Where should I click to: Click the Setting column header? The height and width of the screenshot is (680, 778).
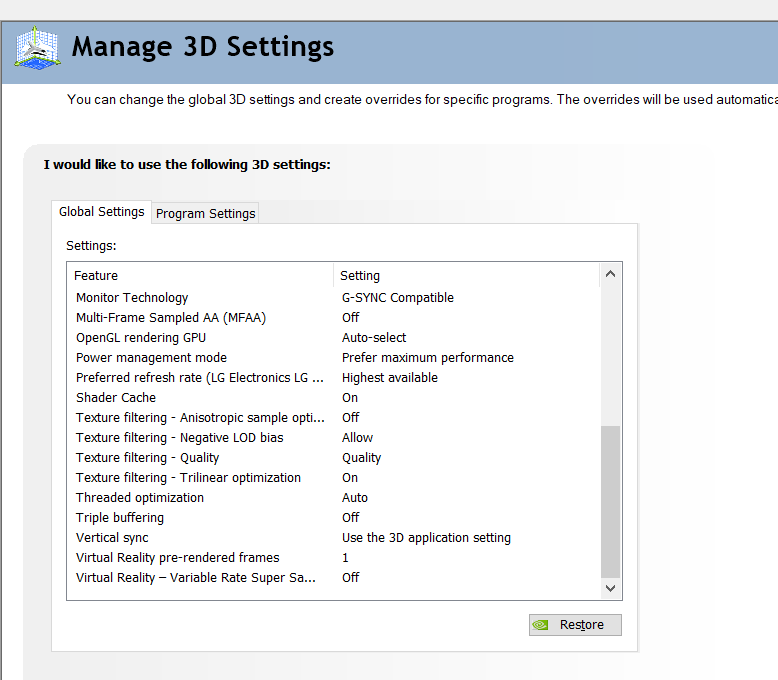pos(360,275)
